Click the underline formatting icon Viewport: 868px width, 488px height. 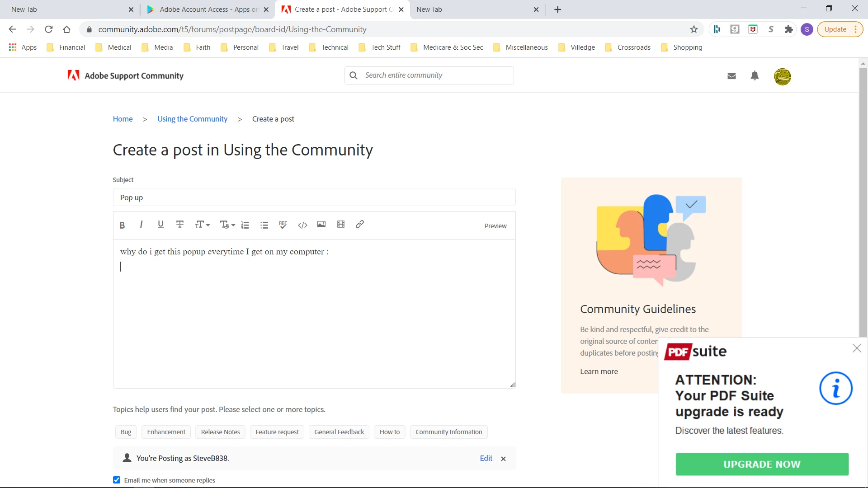coord(160,225)
